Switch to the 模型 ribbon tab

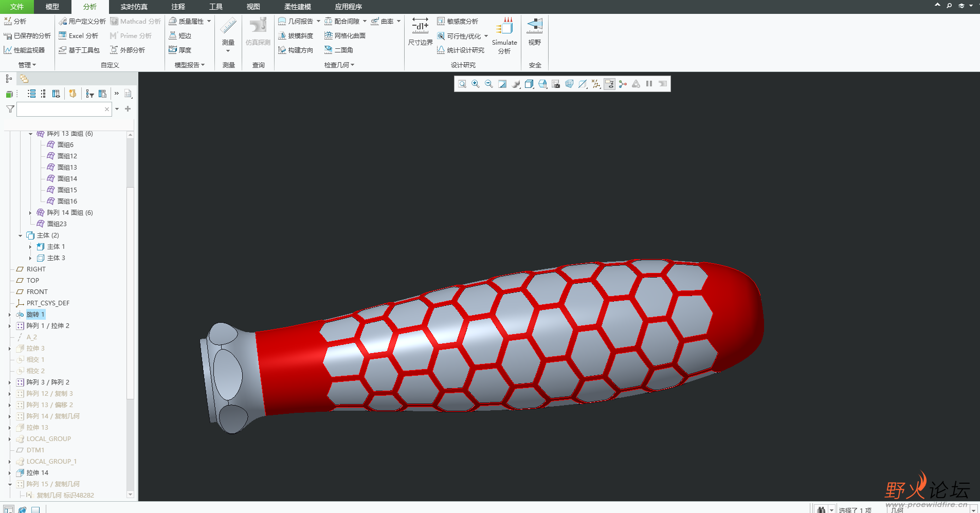[52, 7]
